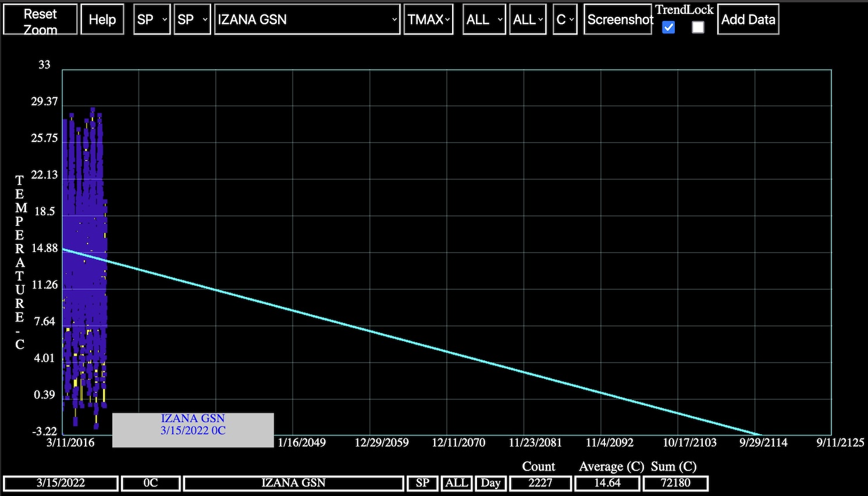Click the Day field in bottom bar
868x496 pixels.
point(490,483)
